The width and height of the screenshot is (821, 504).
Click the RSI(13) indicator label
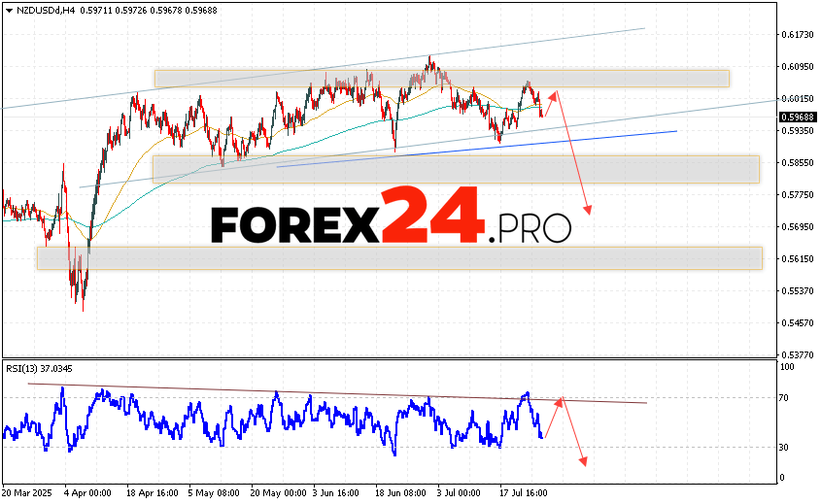coord(39,368)
